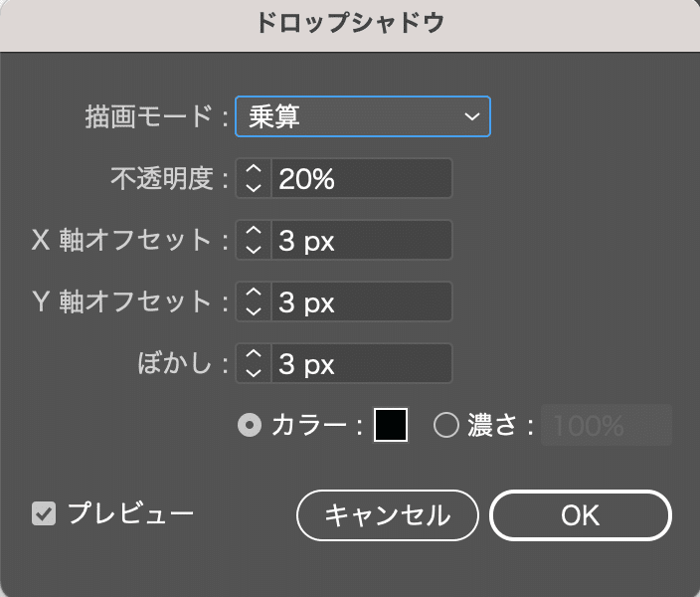Toggle the プレビュー checkbox
700x597 pixels.
44,513
